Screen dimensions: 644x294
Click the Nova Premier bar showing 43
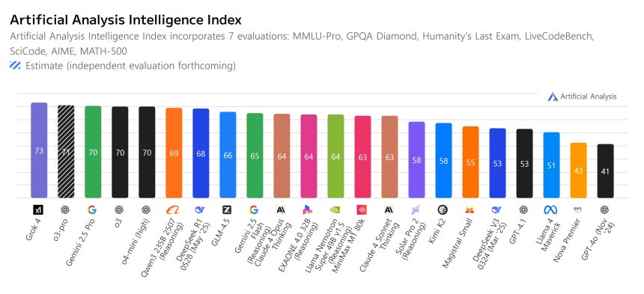click(x=578, y=170)
